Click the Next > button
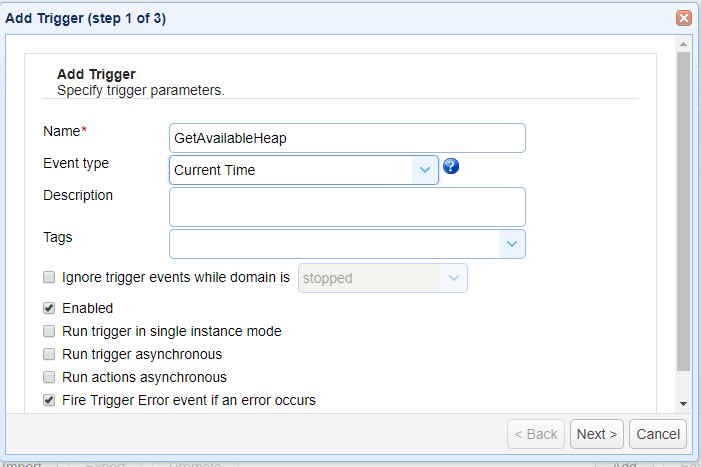Screen dimensions: 701x467 click(x=597, y=434)
